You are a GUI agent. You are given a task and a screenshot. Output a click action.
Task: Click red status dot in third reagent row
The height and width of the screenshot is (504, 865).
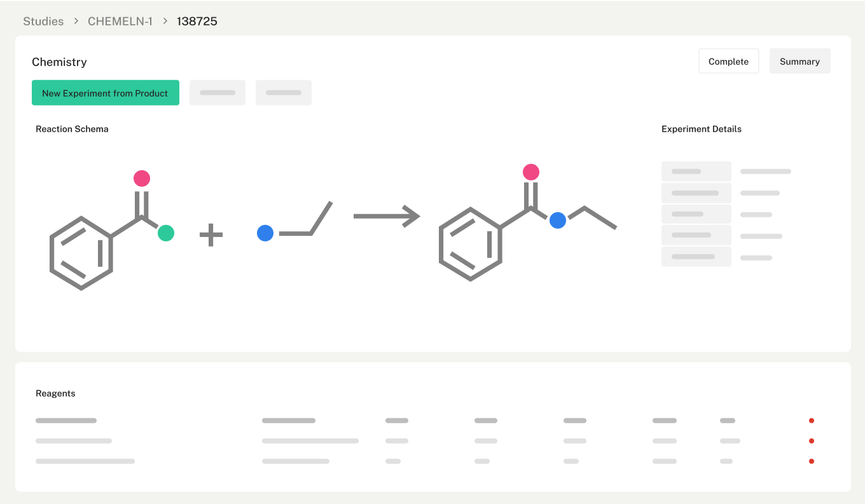[x=812, y=461]
